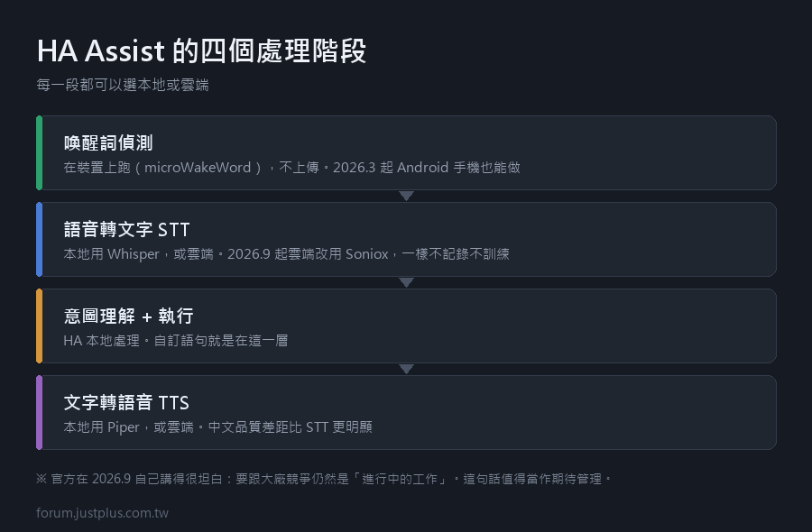Click the 進行中的工作 quoted phrase in footnote
The image size is (812, 532).
400,479
